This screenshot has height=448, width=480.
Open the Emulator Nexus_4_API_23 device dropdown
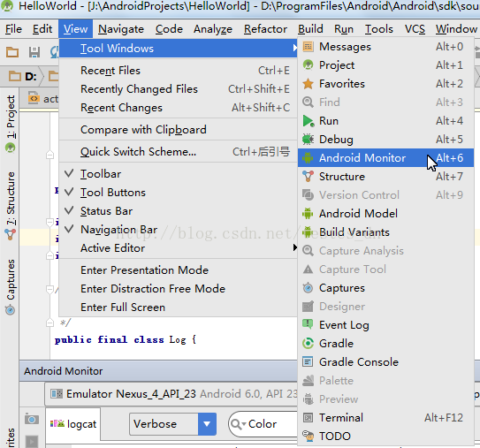point(171,394)
